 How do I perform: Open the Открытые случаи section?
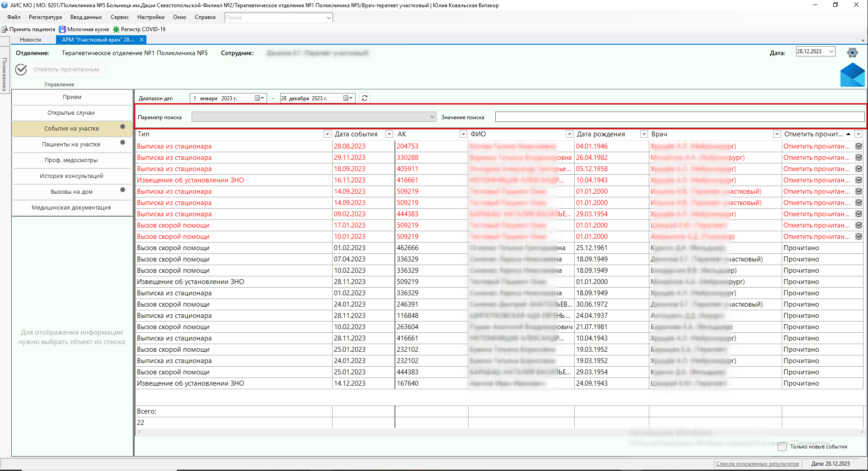[x=72, y=113]
